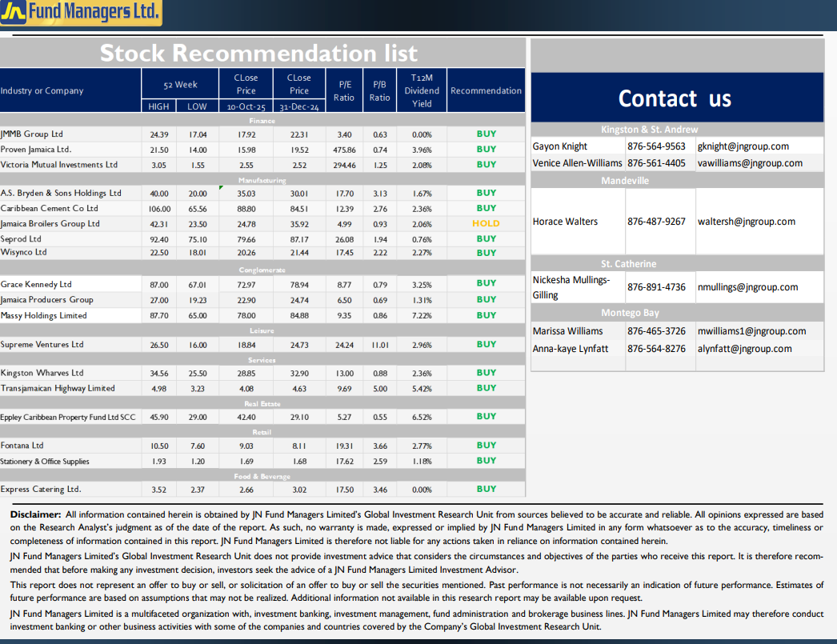Select the waltersh@jngroup.com email address
This screenshot has width=837, height=644.
click(746, 222)
